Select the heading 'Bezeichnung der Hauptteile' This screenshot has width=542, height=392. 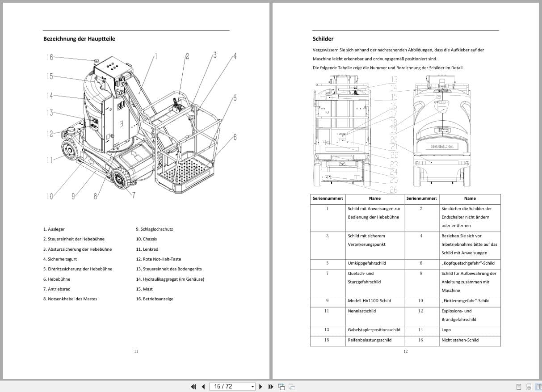click(79, 39)
